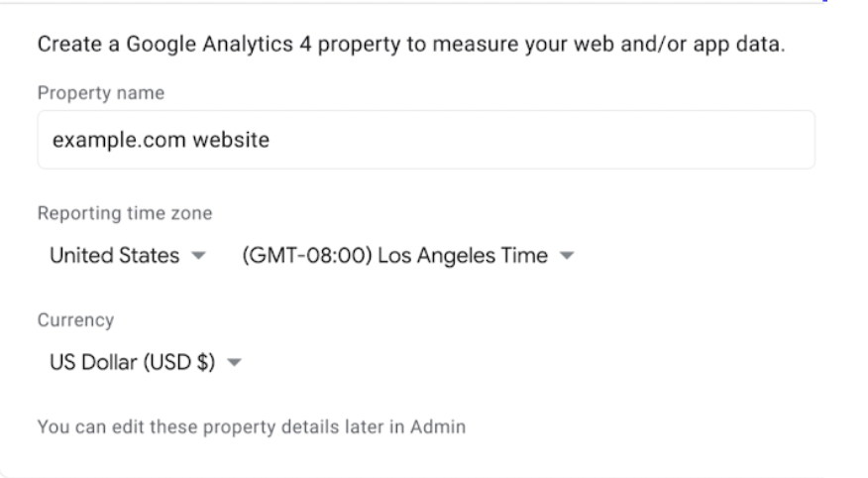868x478 pixels.
Task: Click the empty right side of the name field
Action: [x=644, y=140]
